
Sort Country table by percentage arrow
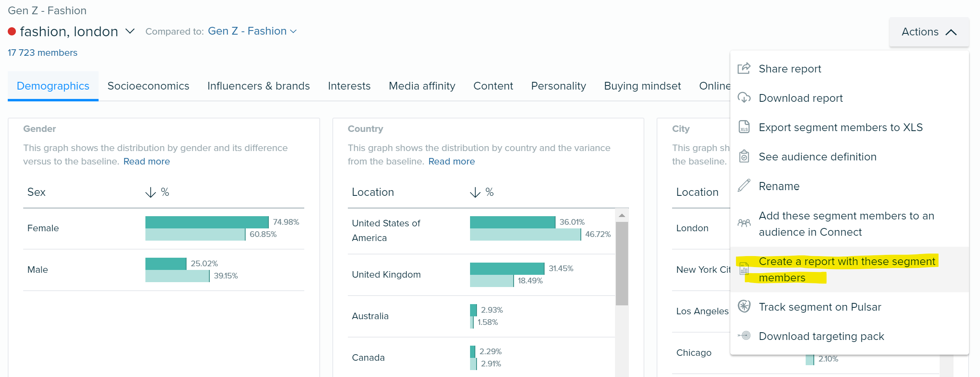pos(475,192)
